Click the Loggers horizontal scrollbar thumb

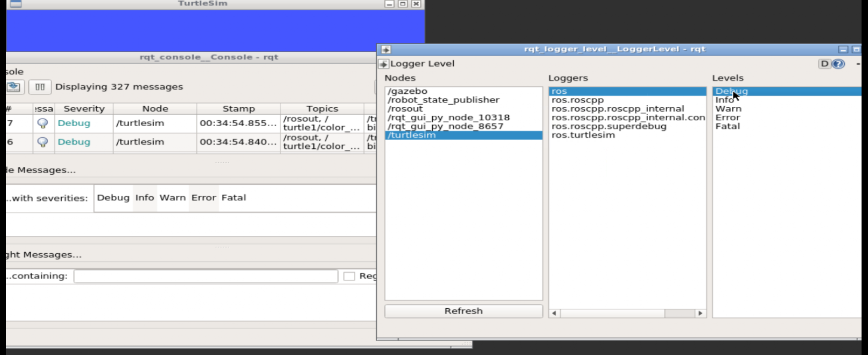coord(612,313)
